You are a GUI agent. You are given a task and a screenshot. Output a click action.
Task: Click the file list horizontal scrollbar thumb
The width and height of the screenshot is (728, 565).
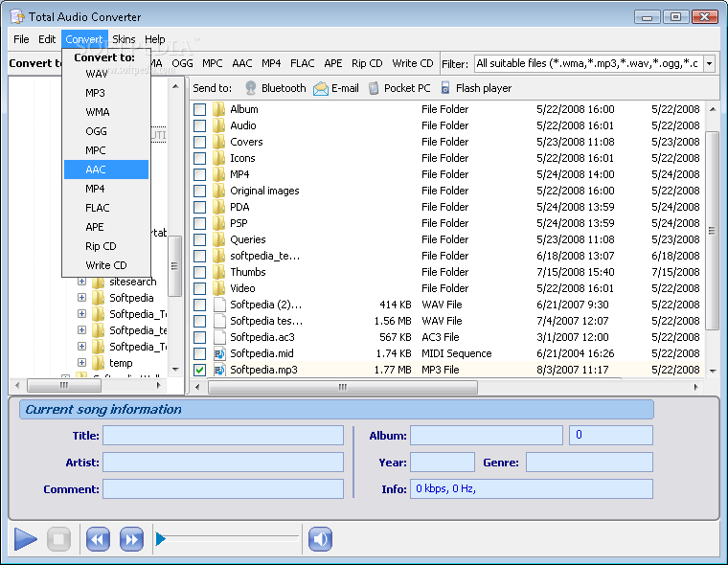pyautogui.click(x=343, y=387)
